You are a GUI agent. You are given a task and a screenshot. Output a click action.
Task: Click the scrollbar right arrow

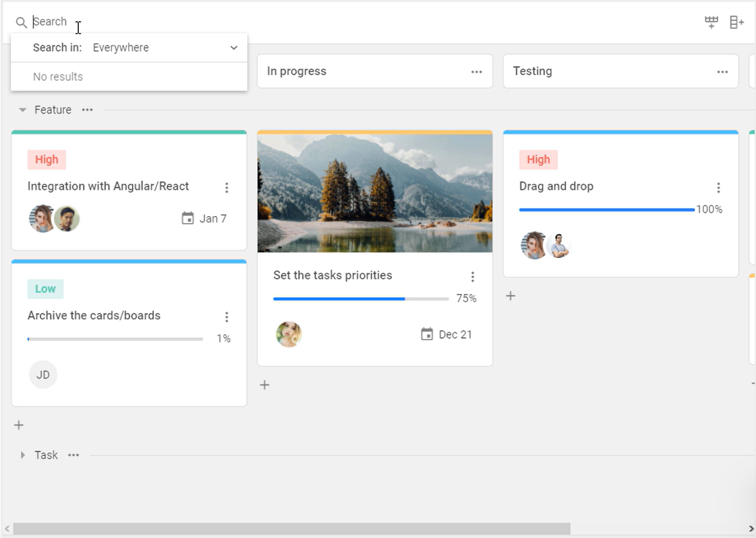[x=751, y=529]
